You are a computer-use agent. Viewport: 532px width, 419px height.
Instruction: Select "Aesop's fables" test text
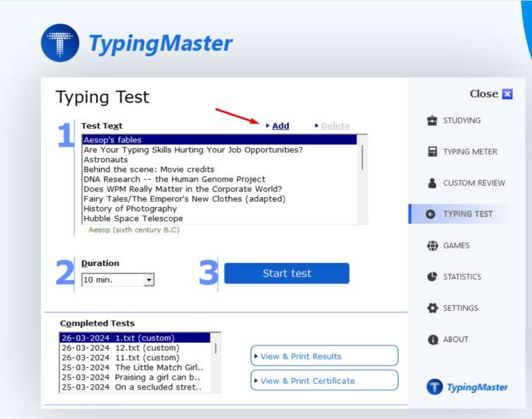[x=220, y=140]
